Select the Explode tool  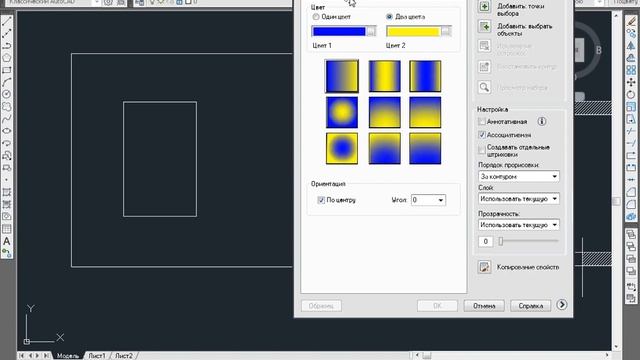[x=631, y=217]
